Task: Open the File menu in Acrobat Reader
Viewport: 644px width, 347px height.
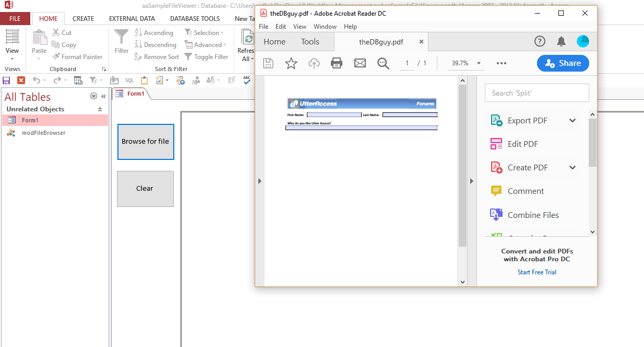Action: 264,26
